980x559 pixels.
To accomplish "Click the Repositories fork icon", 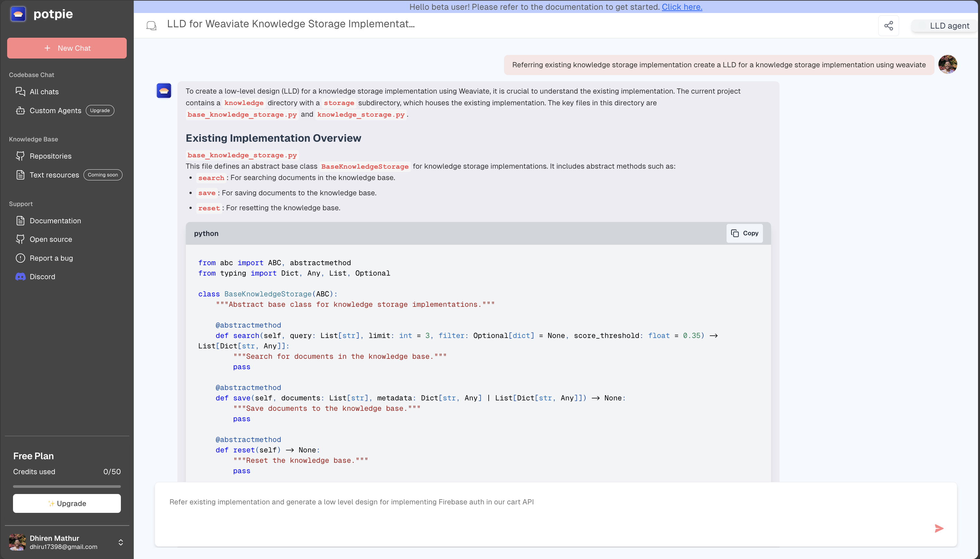I will pyautogui.click(x=20, y=156).
